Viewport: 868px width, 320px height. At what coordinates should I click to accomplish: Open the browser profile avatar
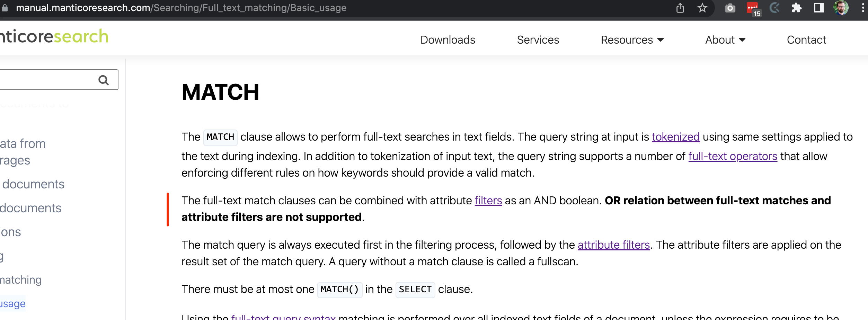(841, 8)
